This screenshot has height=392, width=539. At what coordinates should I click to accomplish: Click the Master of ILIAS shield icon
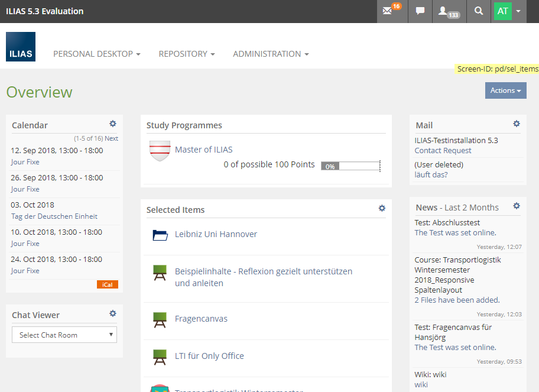click(160, 151)
